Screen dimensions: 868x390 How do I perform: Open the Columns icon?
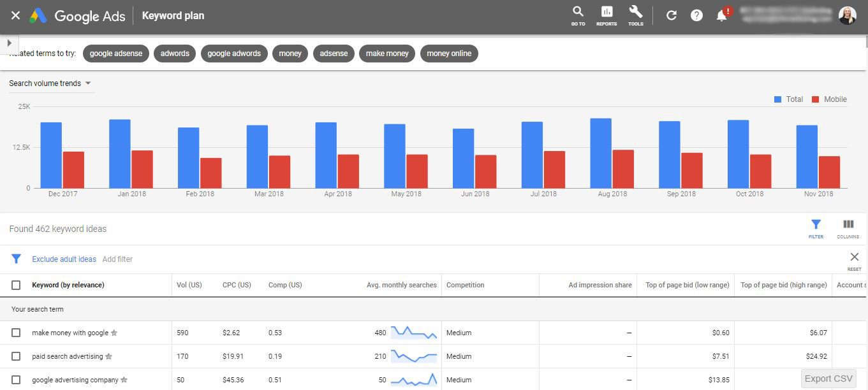(848, 229)
